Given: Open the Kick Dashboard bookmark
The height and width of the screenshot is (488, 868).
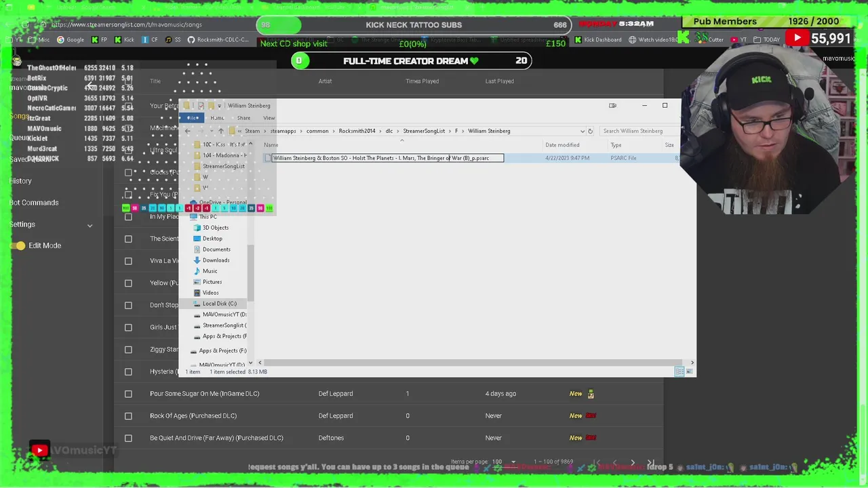Looking at the screenshot, I should click(597, 40).
